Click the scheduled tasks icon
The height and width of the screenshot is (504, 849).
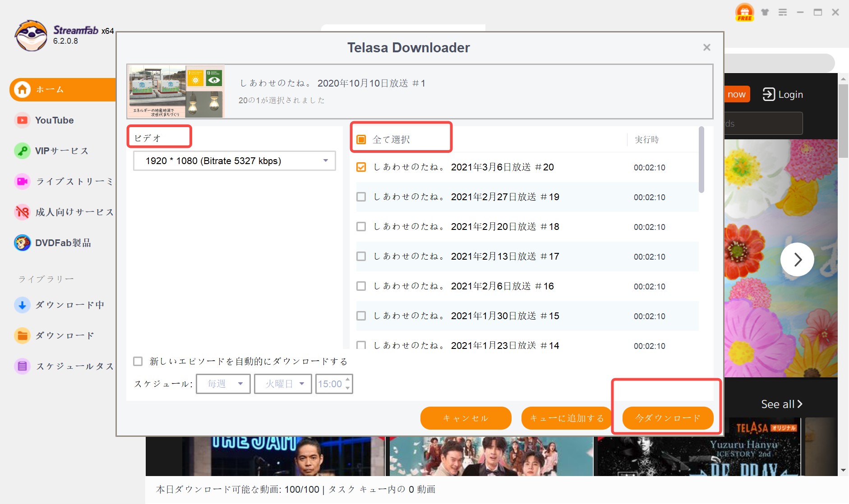click(22, 367)
